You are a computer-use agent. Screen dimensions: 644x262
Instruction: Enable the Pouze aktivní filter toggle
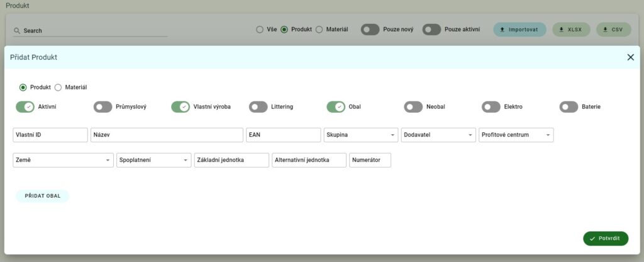point(431,30)
